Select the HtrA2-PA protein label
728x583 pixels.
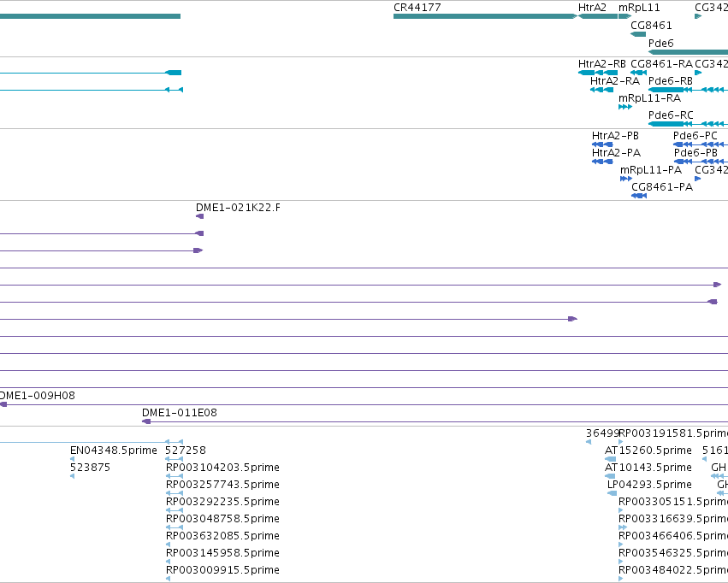(616, 153)
